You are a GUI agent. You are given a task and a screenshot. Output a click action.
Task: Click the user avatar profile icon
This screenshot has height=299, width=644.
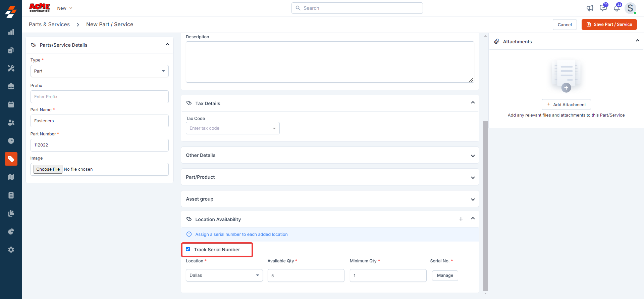(630, 8)
